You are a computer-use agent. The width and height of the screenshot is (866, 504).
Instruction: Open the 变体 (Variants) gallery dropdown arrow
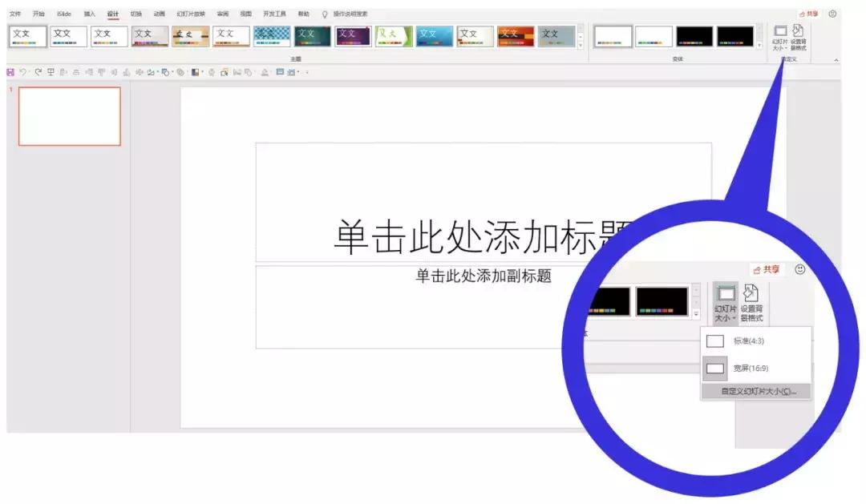[759, 44]
